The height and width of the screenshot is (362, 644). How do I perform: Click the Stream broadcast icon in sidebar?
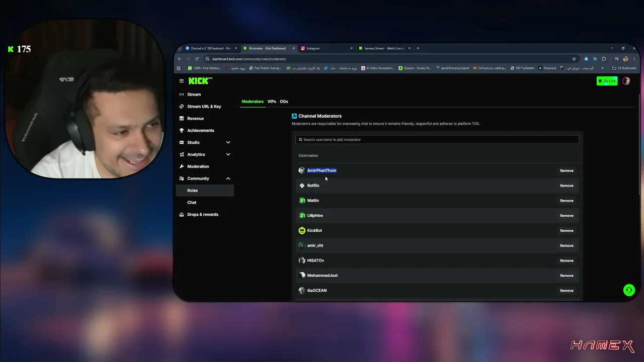click(x=182, y=95)
